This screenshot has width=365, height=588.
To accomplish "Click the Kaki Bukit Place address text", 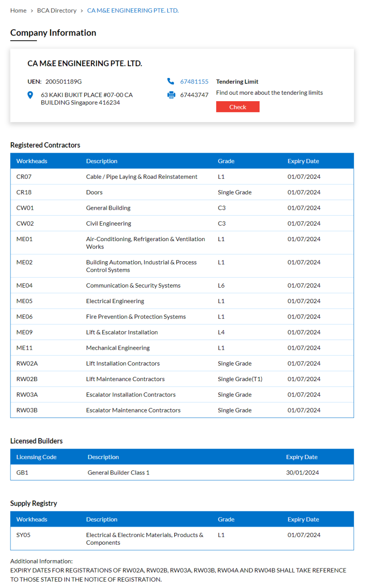I will 87,99.
